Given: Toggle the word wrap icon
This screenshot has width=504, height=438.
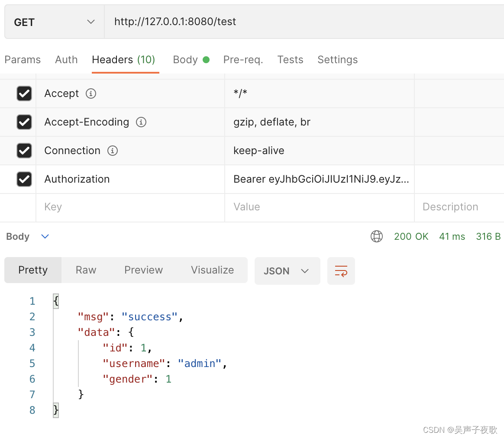Looking at the screenshot, I should (341, 271).
